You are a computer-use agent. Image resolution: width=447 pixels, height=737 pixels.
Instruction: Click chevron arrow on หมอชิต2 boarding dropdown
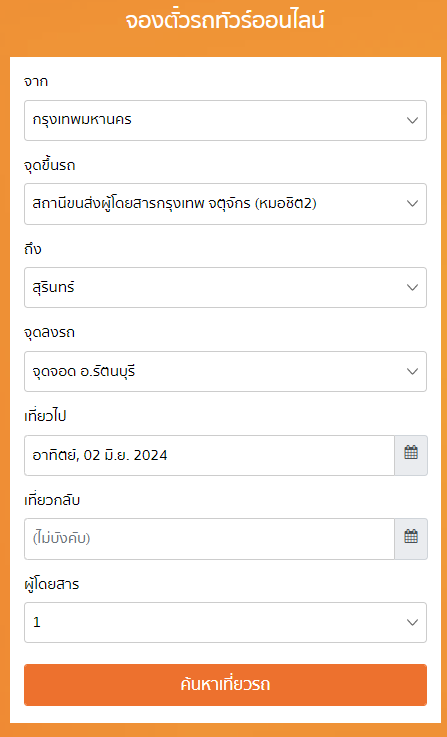(412, 204)
